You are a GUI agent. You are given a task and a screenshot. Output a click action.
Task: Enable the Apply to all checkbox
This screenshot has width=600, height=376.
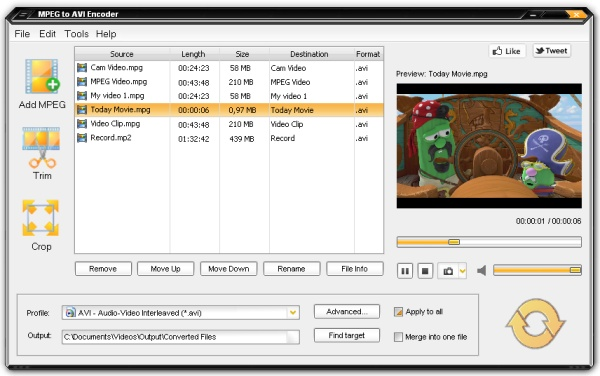(x=398, y=312)
